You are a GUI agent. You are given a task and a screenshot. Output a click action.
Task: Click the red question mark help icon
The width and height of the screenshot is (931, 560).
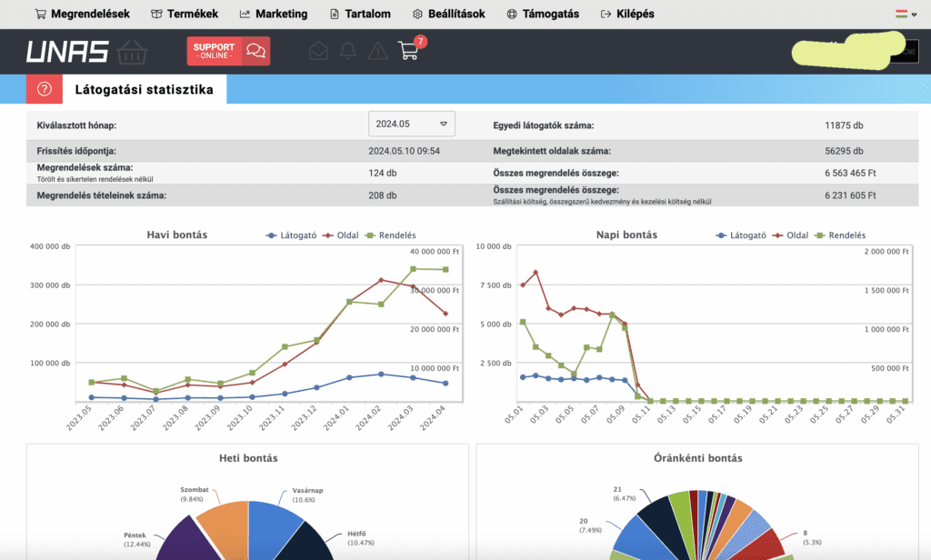pyautogui.click(x=44, y=89)
